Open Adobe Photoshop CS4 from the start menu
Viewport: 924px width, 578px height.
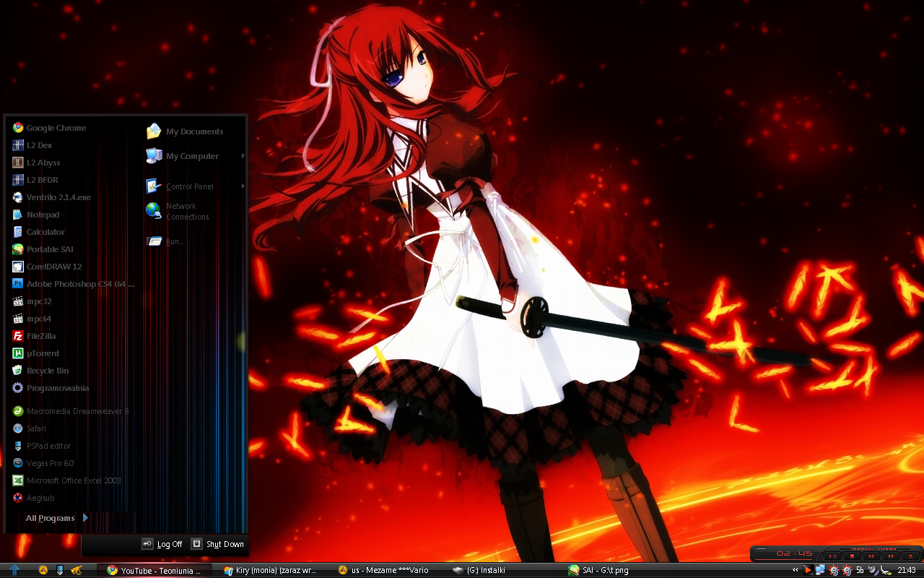pyautogui.click(x=79, y=284)
